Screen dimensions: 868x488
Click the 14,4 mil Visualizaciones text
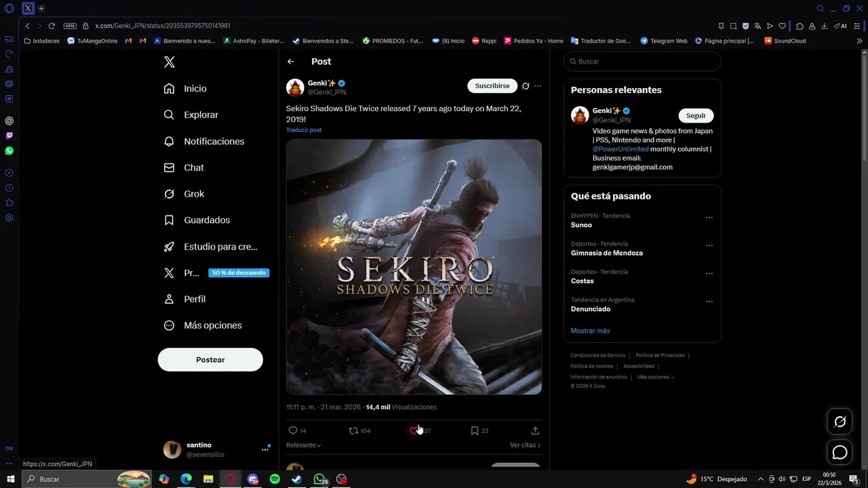[401, 407]
